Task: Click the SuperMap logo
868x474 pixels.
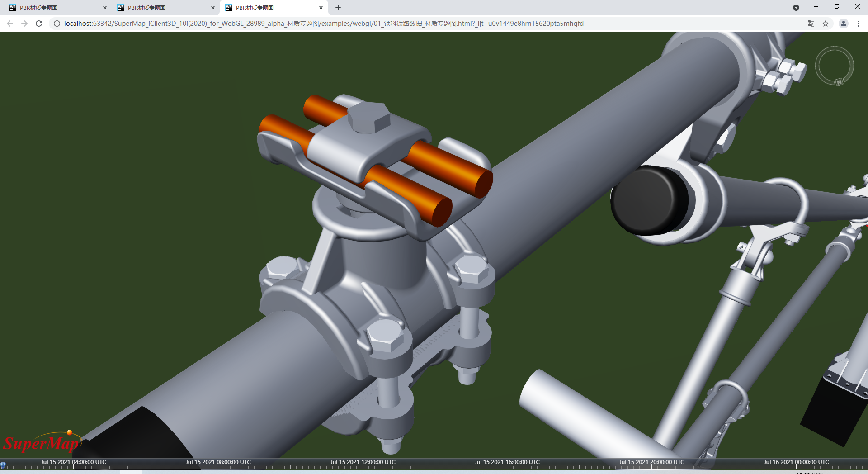Action: (x=42, y=442)
